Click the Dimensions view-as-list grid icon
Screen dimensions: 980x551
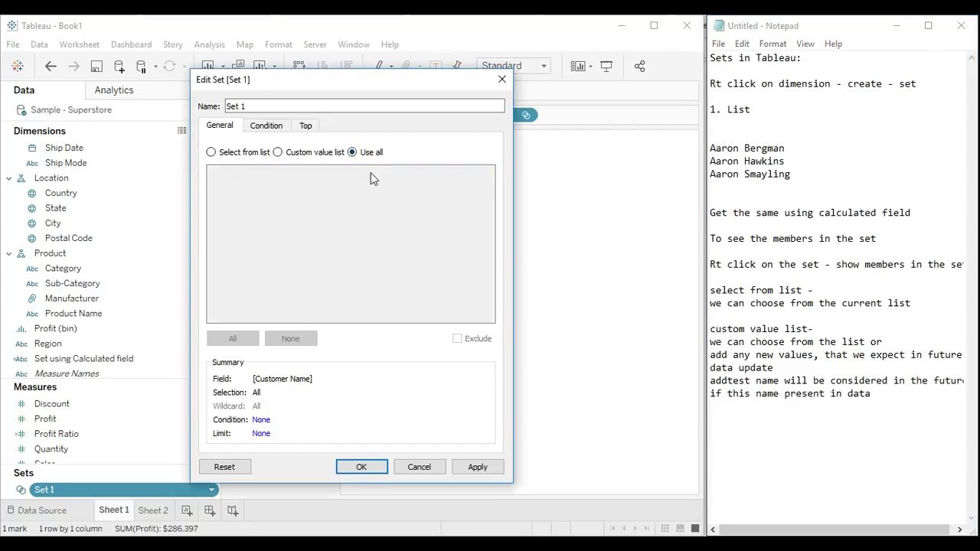coord(181,131)
